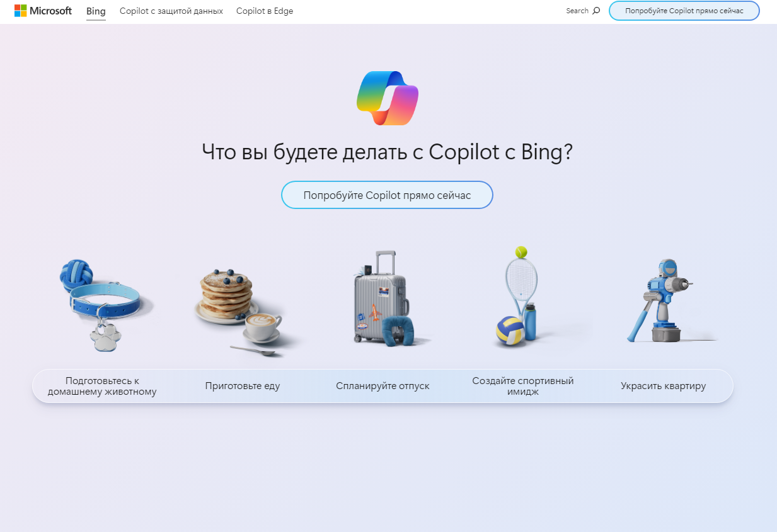Choose Создайте спортивный имидж option
Image resolution: width=777 pixels, height=532 pixels.
click(x=523, y=386)
